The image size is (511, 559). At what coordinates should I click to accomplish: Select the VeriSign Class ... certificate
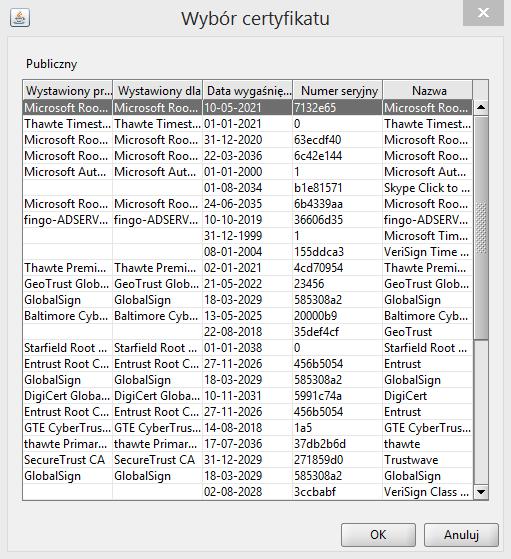(x=247, y=492)
